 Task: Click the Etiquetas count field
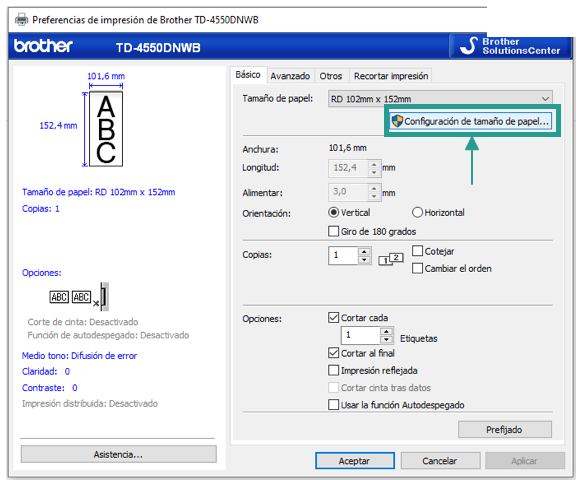(x=361, y=335)
